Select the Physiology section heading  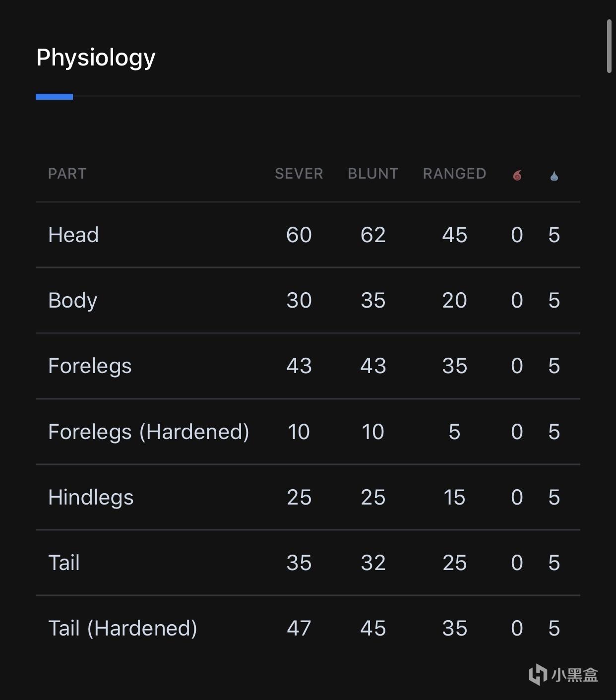coord(96,58)
